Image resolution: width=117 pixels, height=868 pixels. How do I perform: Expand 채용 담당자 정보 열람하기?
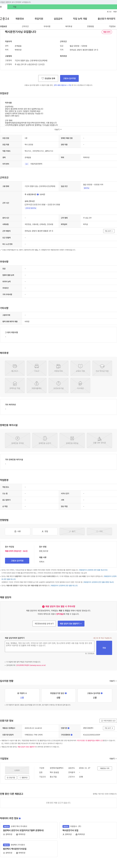coord(71,624)
